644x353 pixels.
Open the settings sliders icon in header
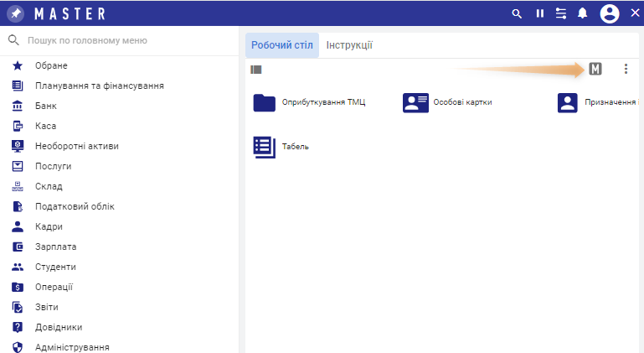561,13
